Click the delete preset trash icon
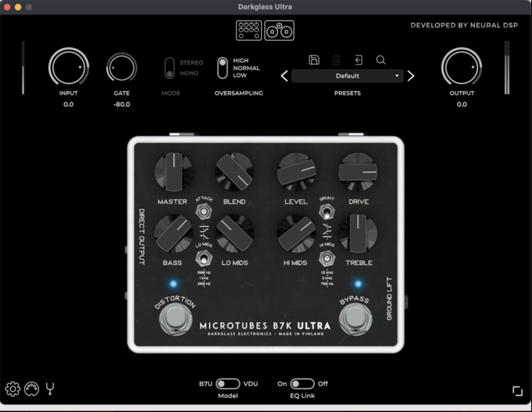Screen dimensions: 532x412 click(336, 60)
